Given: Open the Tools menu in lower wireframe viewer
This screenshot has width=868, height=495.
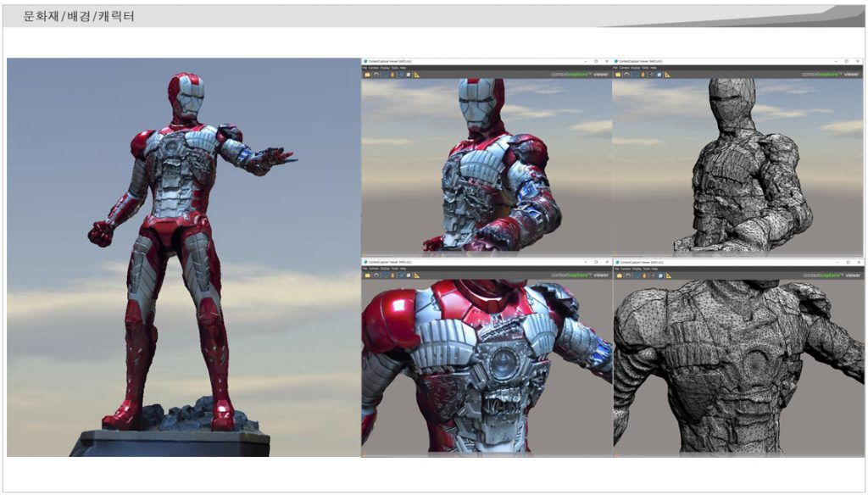Looking at the screenshot, I should 646,269.
